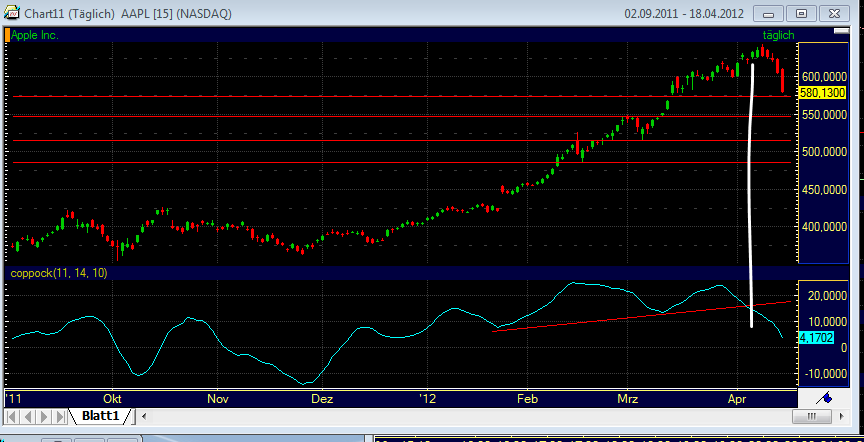Click the Feb label on the time axis
This screenshot has height=442, width=864.
pyautogui.click(x=527, y=398)
